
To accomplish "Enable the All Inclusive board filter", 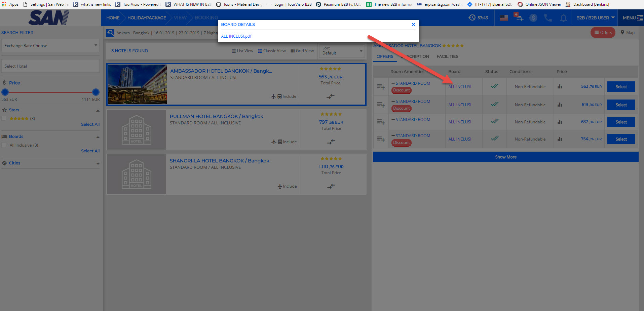I will pos(4,145).
